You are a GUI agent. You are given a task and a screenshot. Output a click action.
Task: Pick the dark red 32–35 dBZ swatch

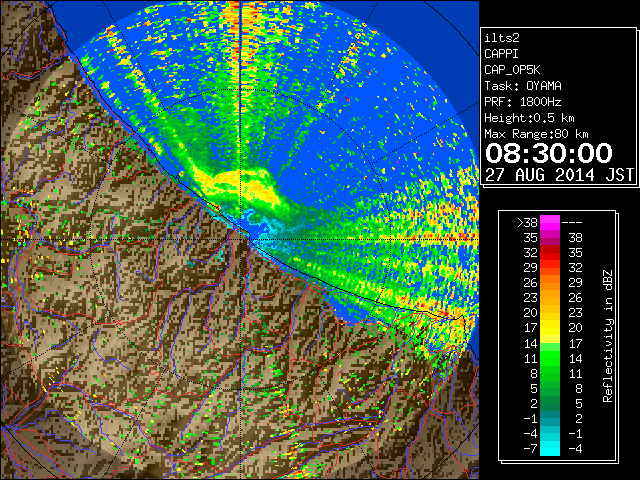pos(550,253)
